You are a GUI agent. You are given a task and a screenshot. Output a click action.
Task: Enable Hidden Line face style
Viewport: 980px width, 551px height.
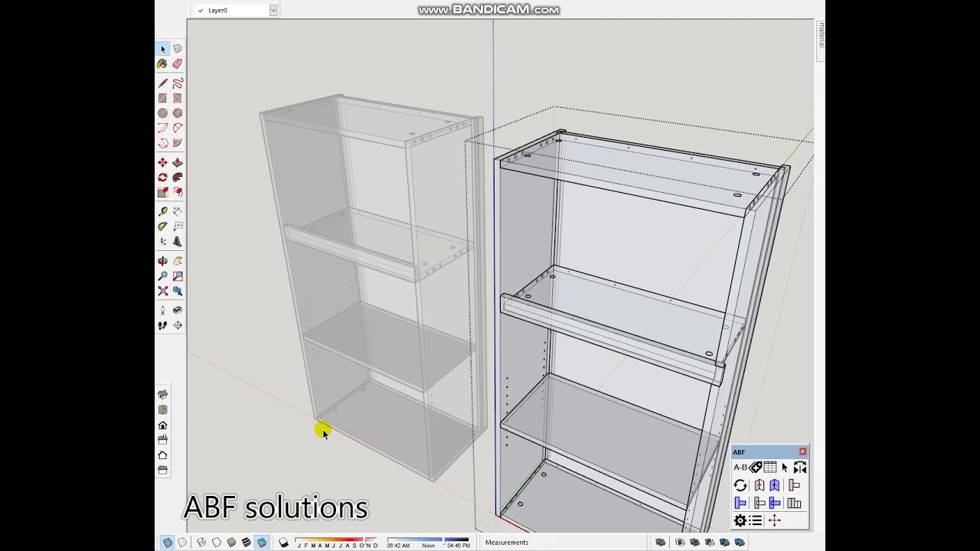point(217,543)
